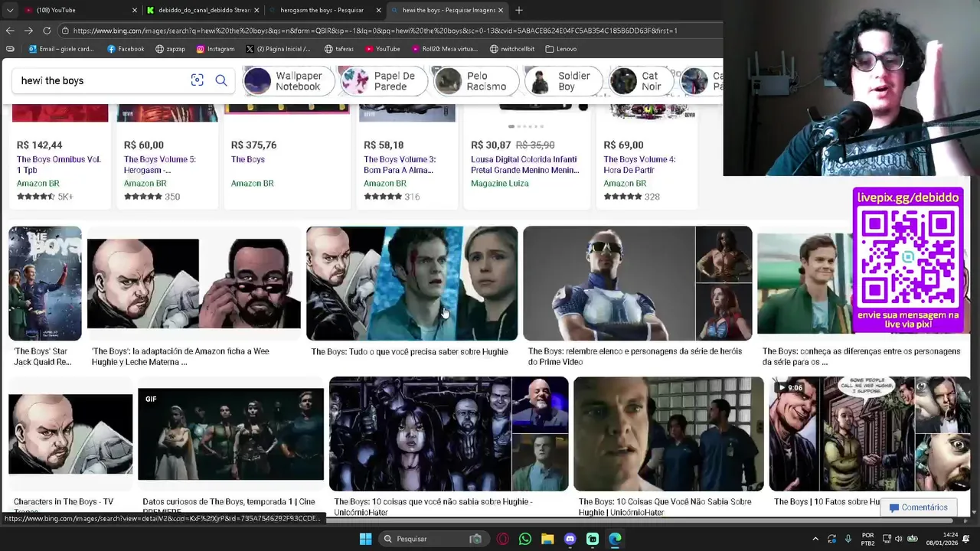The height and width of the screenshot is (551, 980).
Task: Open YouTube bookmark in bookmarks bar
Action: coord(382,49)
